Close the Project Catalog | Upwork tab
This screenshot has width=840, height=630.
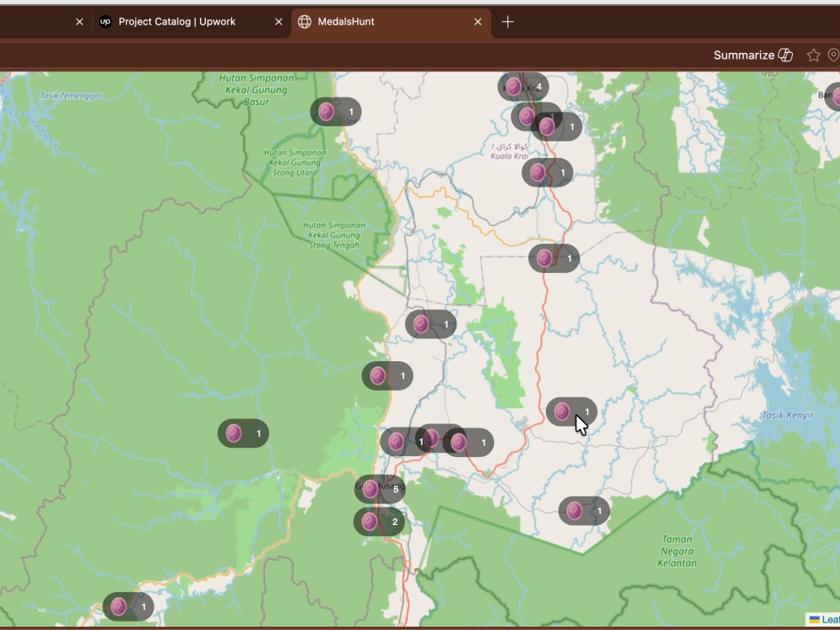279,22
